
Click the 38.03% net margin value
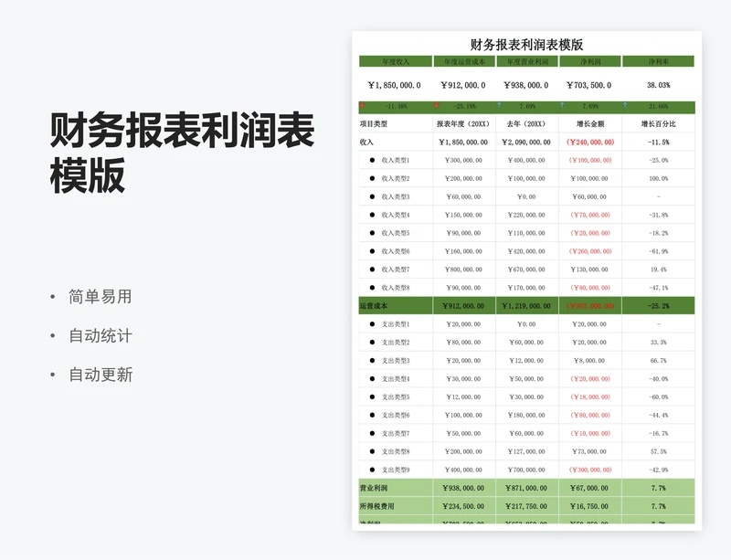click(658, 85)
